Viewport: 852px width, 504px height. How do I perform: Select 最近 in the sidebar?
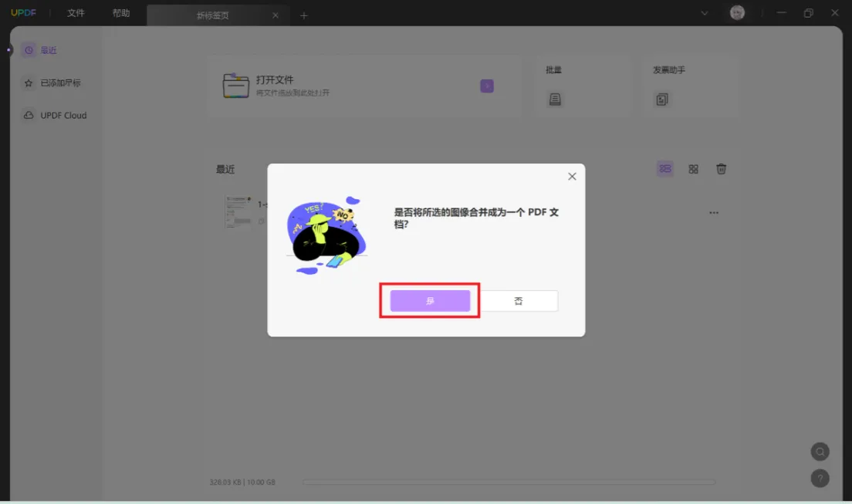pyautogui.click(x=39, y=50)
